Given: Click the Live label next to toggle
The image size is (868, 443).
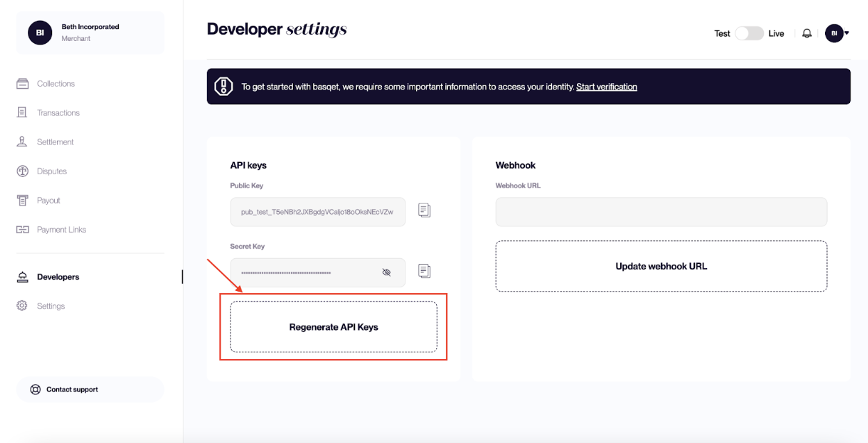Looking at the screenshot, I should click(776, 33).
